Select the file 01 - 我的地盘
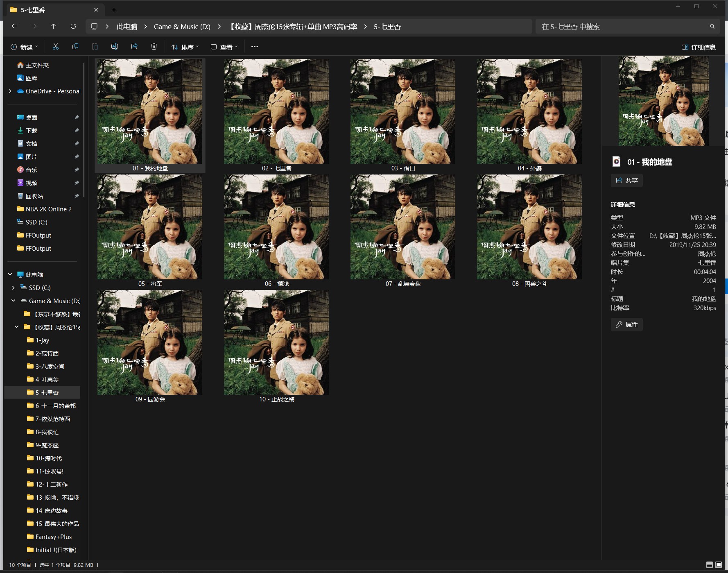728x573 pixels. (150, 115)
